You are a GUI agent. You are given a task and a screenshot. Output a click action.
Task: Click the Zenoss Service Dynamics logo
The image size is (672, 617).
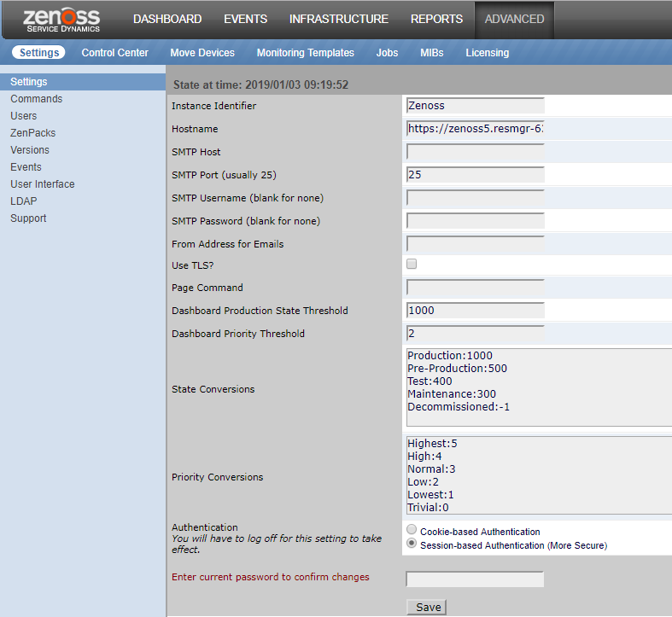(61, 20)
